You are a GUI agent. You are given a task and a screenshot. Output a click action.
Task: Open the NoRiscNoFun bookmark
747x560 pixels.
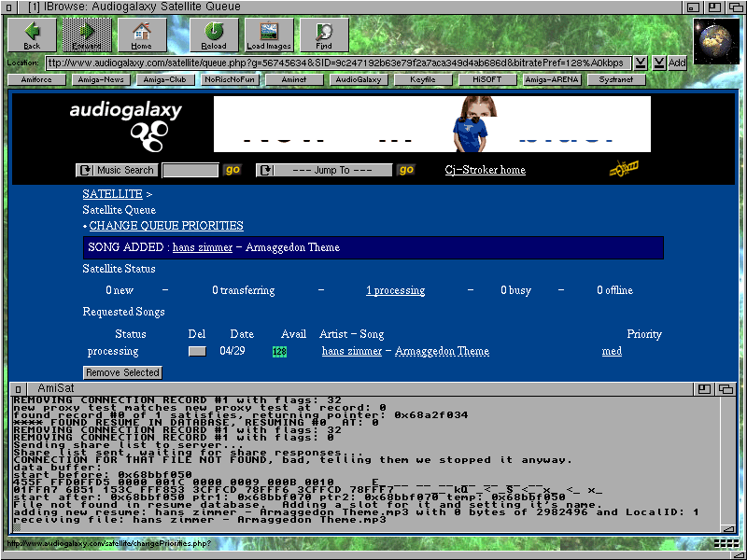click(x=230, y=79)
